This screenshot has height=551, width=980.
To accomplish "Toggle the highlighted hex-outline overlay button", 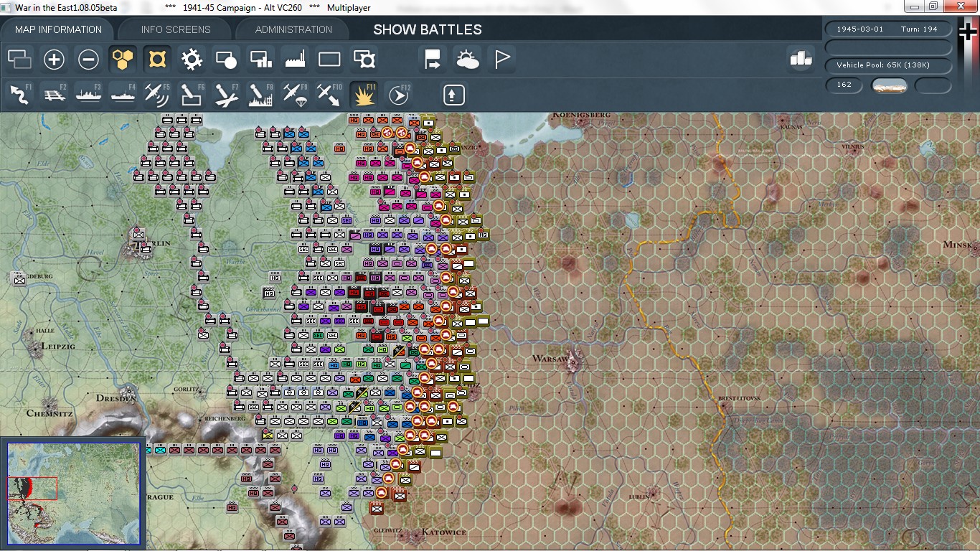I will (157, 59).
